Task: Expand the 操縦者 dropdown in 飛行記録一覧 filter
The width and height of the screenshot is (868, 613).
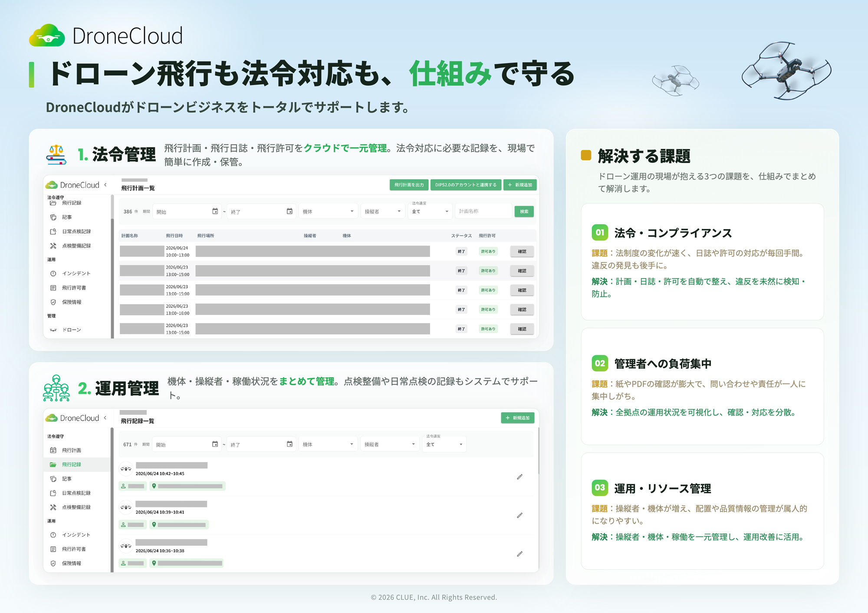Action: (390, 444)
